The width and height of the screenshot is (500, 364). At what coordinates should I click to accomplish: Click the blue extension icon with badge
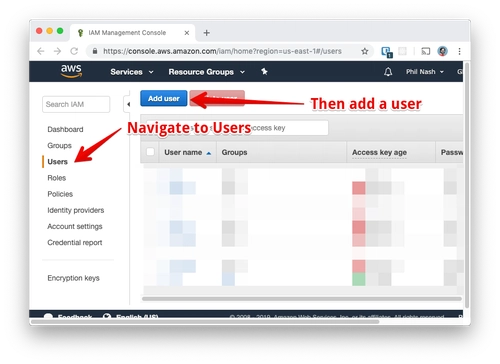387,52
